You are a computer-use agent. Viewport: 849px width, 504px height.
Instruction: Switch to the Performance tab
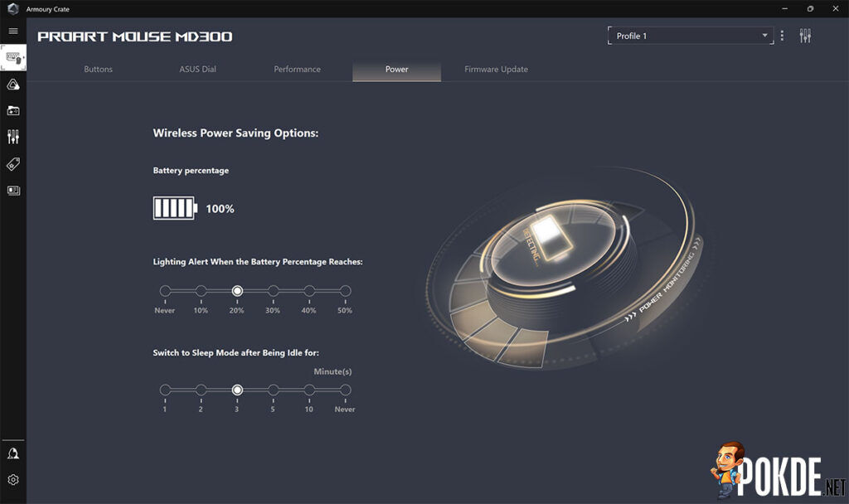298,70
